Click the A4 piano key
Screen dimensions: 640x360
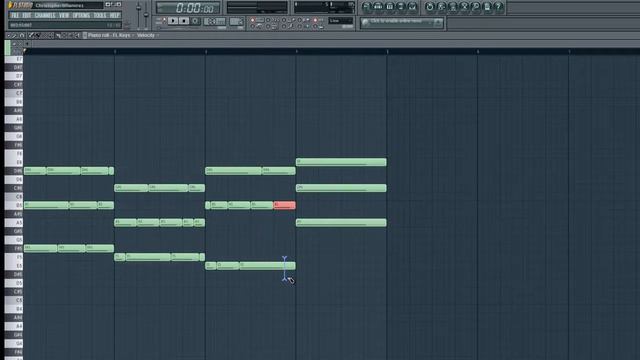pos(13,326)
